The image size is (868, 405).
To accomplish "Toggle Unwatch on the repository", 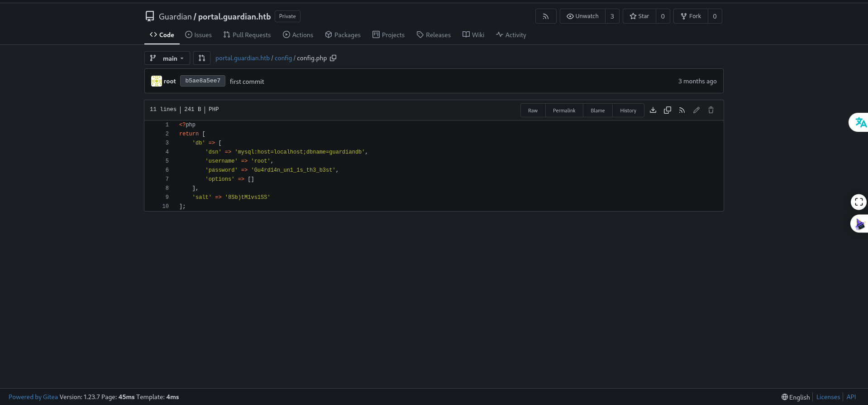I will tap(582, 16).
